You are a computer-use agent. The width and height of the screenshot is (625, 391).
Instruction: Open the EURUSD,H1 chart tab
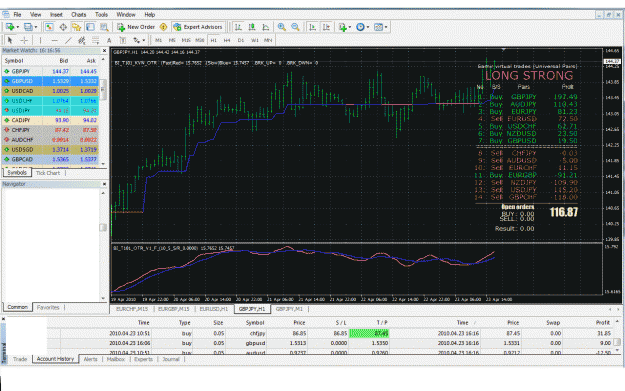(x=214, y=309)
